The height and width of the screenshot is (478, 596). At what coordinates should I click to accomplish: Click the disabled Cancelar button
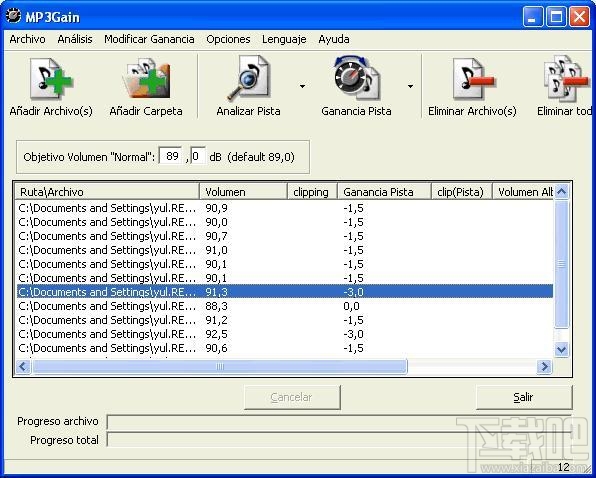click(292, 397)
